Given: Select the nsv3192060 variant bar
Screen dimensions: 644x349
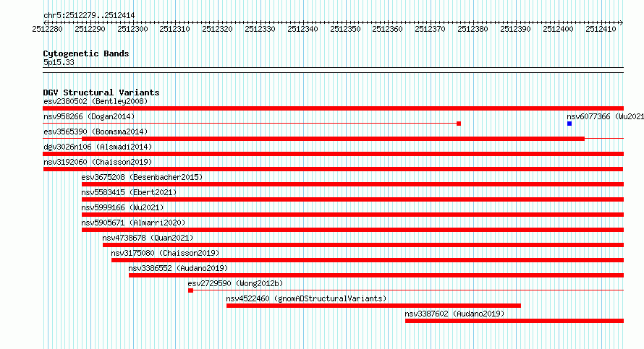Looking at the screenshot, I should coord(333,169).
